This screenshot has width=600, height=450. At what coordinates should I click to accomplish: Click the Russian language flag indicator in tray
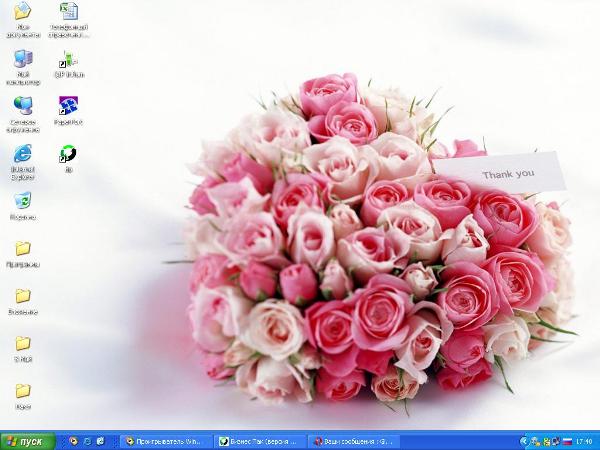coord(568,441)
